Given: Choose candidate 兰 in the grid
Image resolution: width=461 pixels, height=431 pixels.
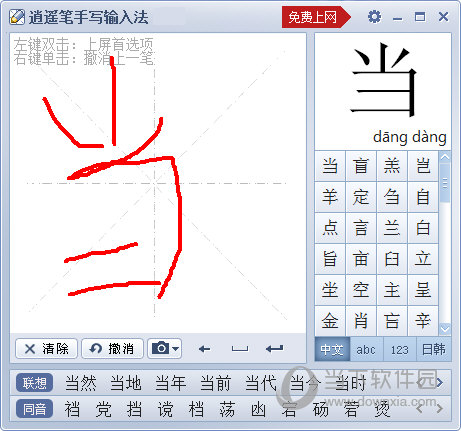Looking at the screenshot, I should click(x=392, y=228).
